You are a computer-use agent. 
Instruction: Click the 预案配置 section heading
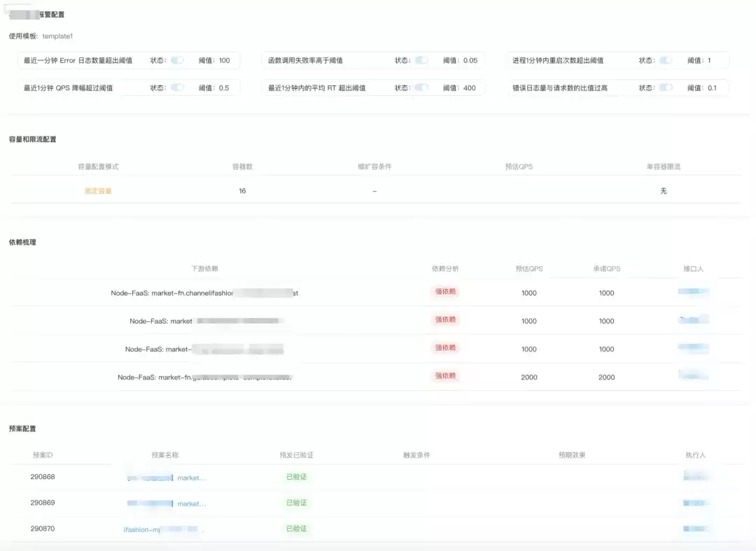[x=22, y=428]
